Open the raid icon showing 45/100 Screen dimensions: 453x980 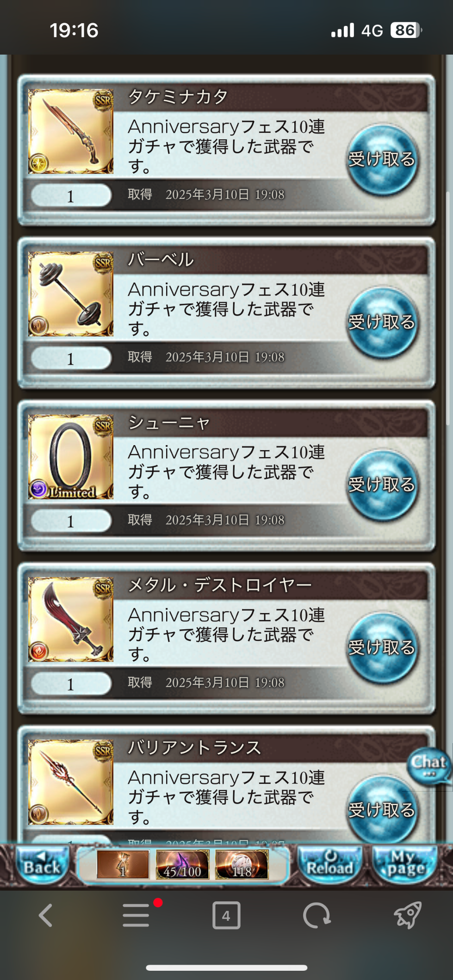coord(182,864)
